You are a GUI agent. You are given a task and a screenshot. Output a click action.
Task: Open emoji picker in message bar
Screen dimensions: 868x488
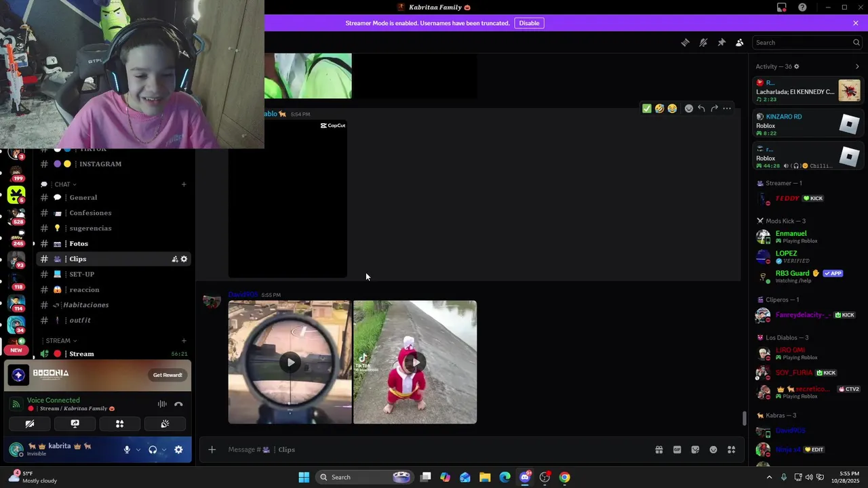[713, 449]
